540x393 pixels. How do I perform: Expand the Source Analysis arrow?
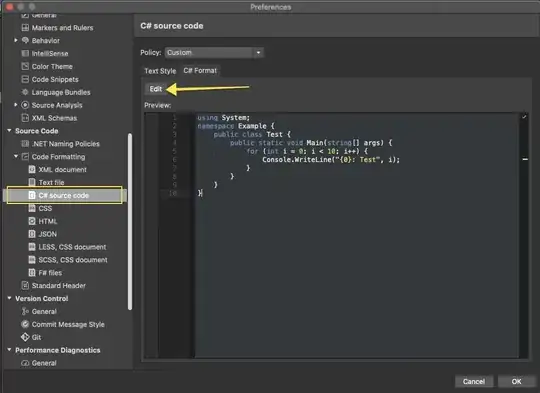[x=16, y=105]
